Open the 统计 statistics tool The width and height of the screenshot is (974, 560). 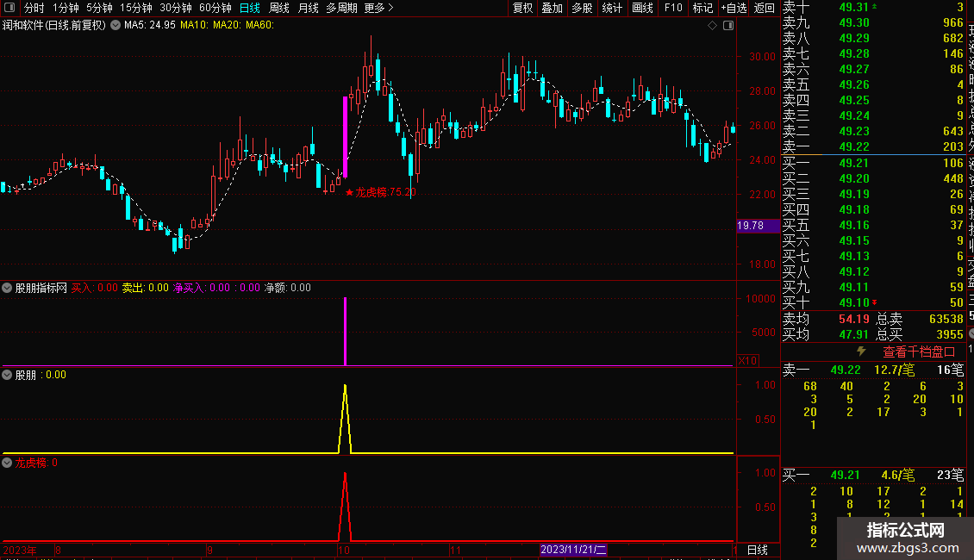tap(612, 8)
